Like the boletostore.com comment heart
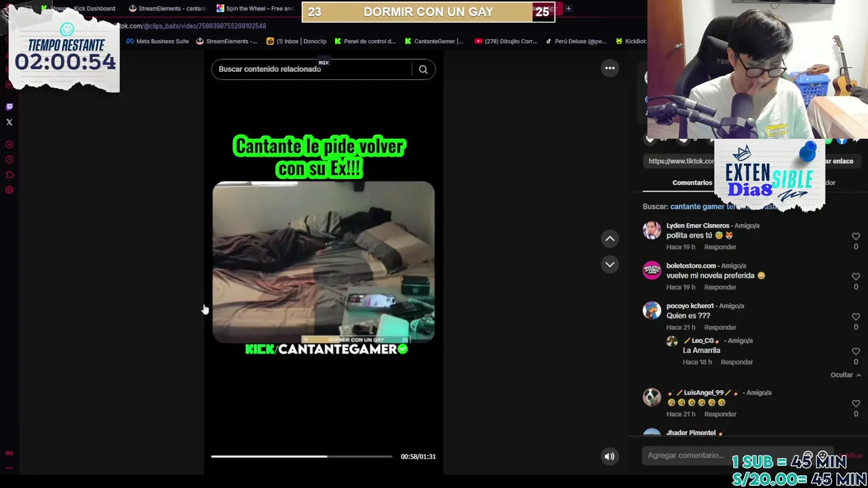 point(856,277)
